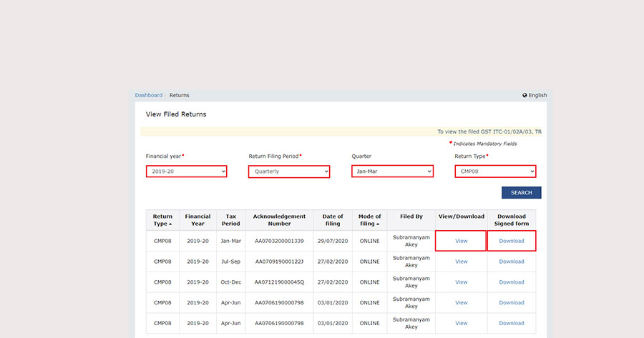Download signed form for the Oct-Dec return

pyautogui.click(x=512, y=282)
